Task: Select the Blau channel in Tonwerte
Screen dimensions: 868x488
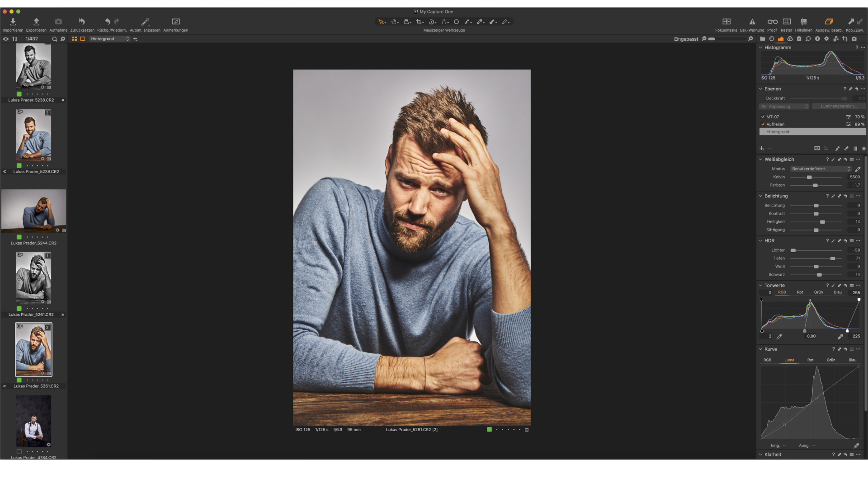Action: [837, 292]
